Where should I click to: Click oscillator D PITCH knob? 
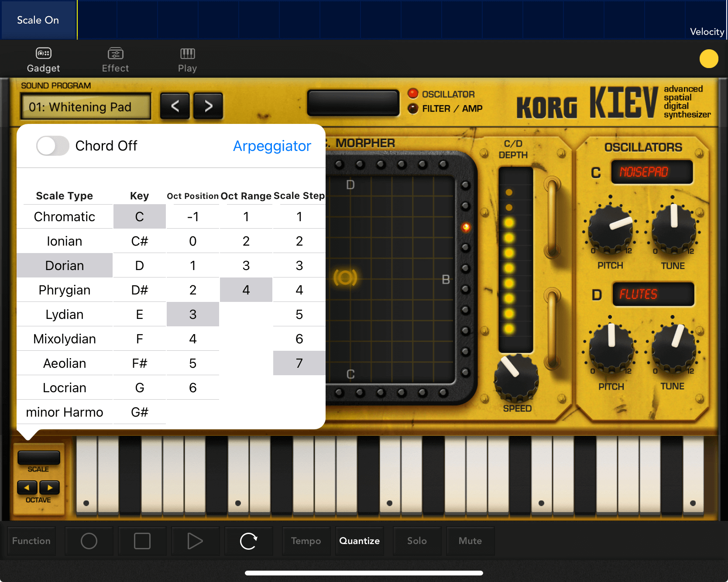(611, 348)
